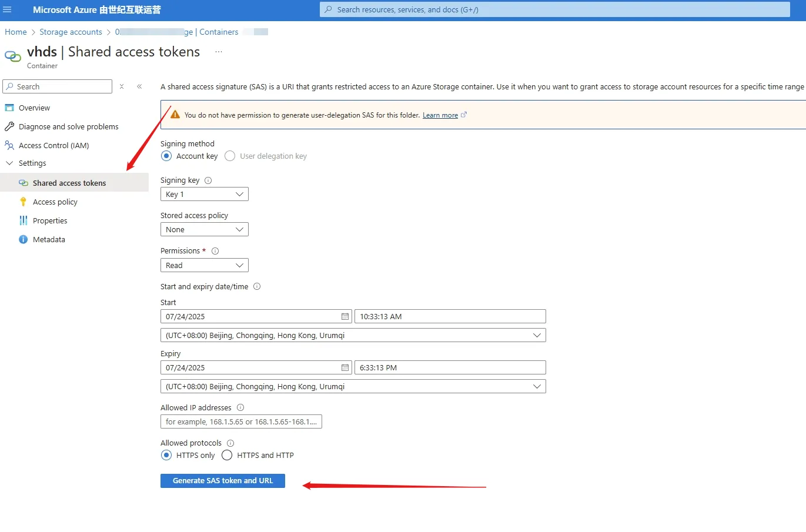Viewport: 806px width, 532px height.
Task: Open the Signing key Key 1 dropdown
Action: (x=205, y=194)
